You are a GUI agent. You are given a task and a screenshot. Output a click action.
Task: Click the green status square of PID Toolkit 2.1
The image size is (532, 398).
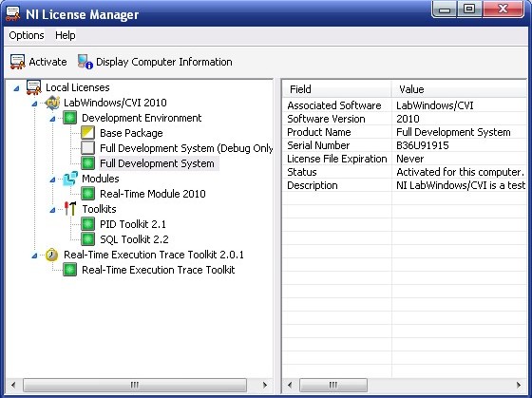pyautogui.click(x=87, y=224)
